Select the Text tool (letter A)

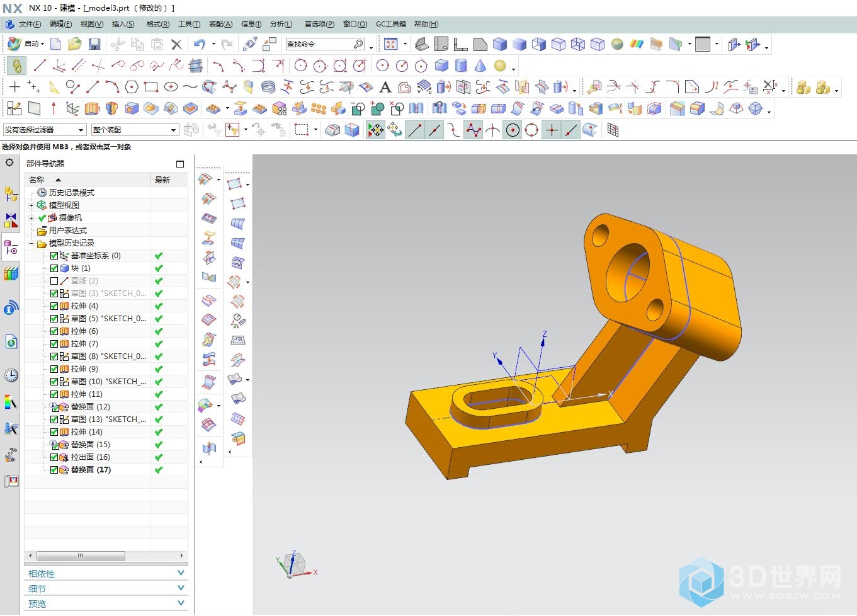[385, 87]
